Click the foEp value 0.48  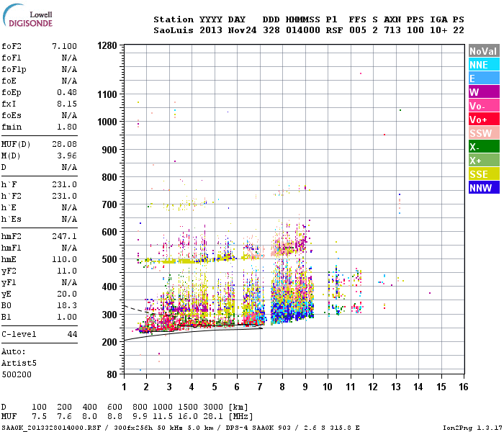click(x=67, y=92)
